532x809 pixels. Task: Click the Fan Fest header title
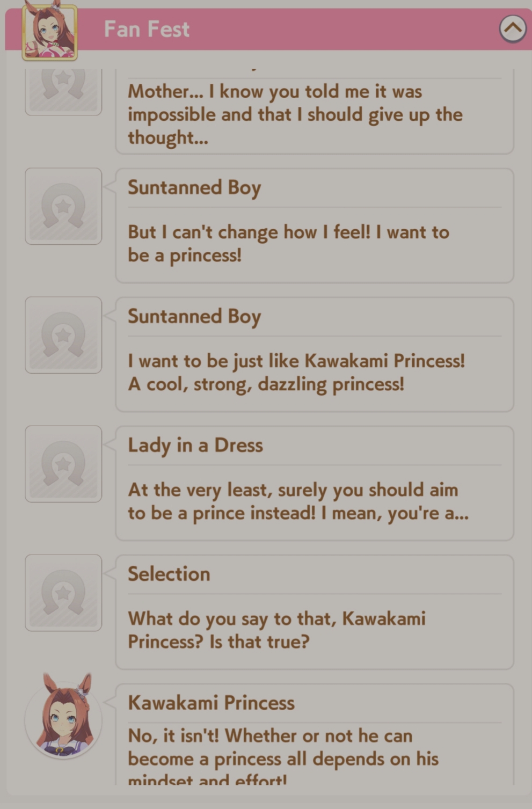click(147, 30)
